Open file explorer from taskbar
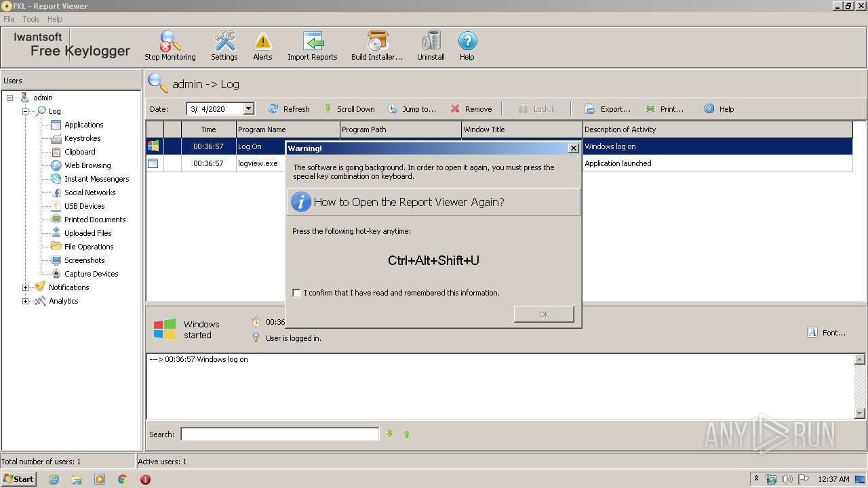Viewport: 868px width, 488px height. [x=77, y=479]
